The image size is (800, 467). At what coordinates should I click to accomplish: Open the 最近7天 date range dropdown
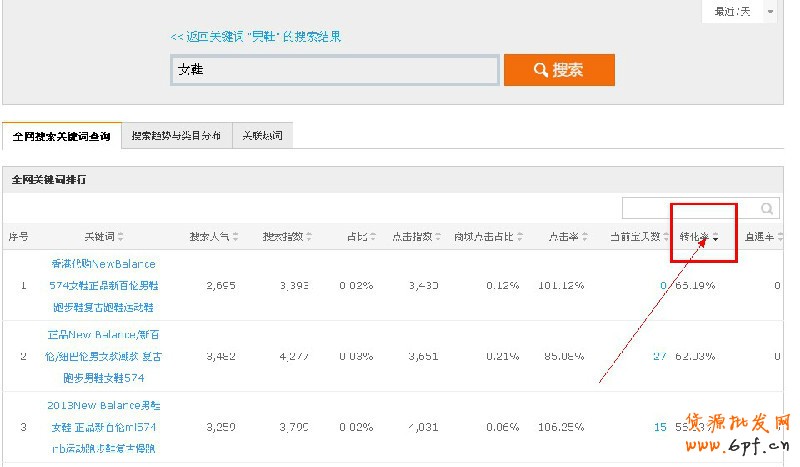[x=741, y=11]
